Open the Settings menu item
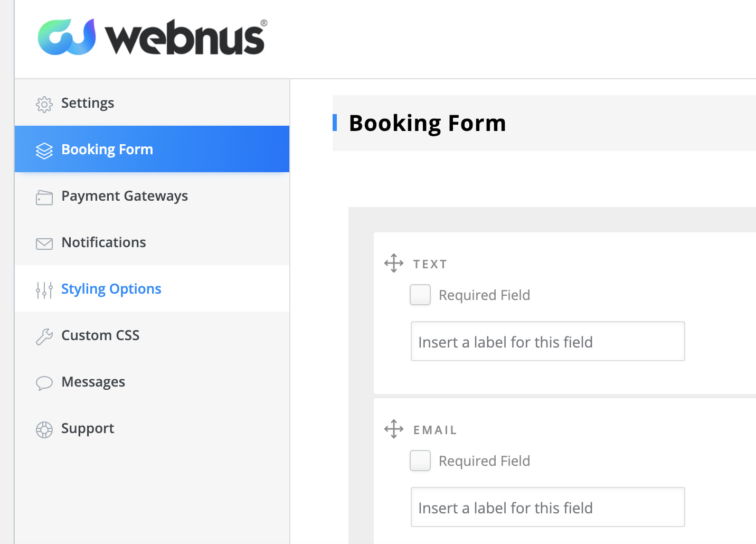 (x=88, y=103)
